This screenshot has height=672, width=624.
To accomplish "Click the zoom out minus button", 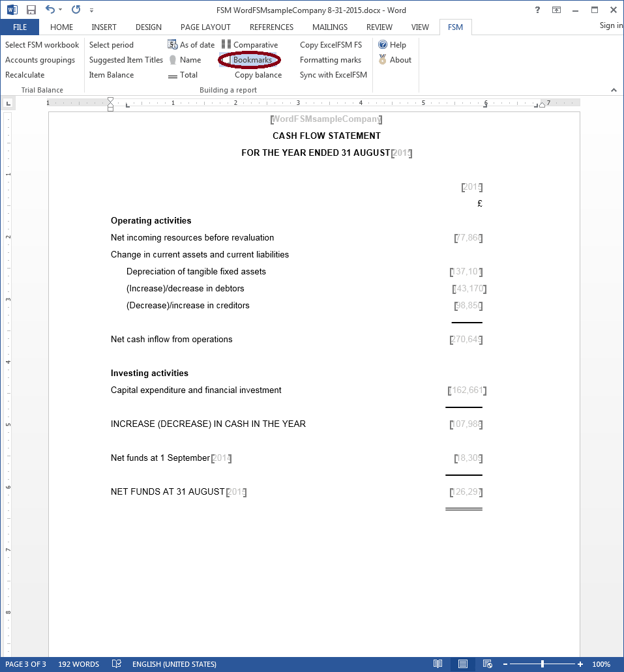I will (x=505, y=664).
